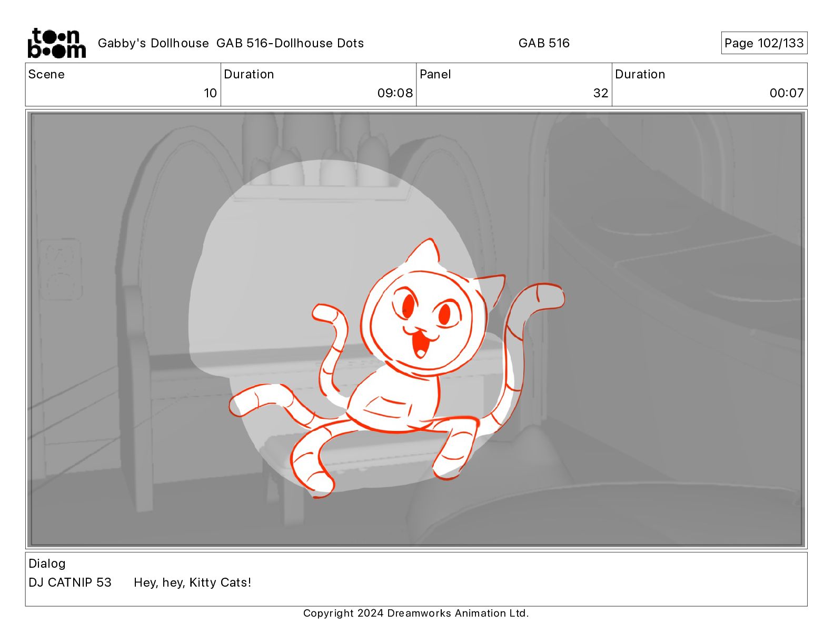Click the 'Duration' label next to Scene
This screenshot has height=644, width=834.
(x=249, y=74)
